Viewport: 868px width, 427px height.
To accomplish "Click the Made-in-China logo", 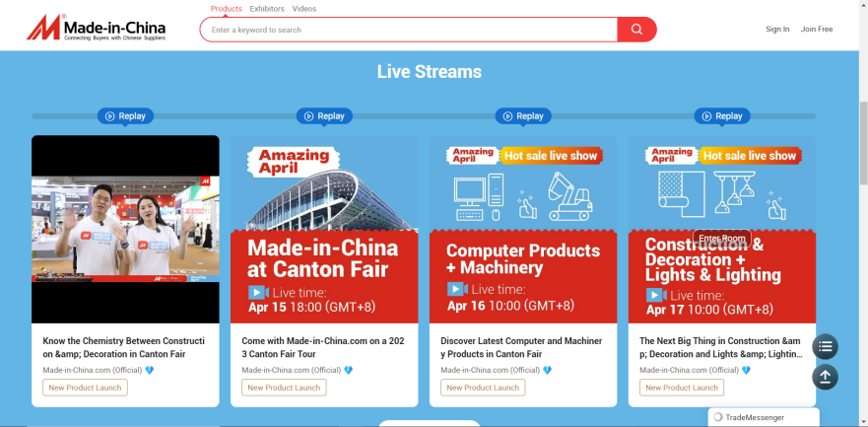I will (96, 28).
